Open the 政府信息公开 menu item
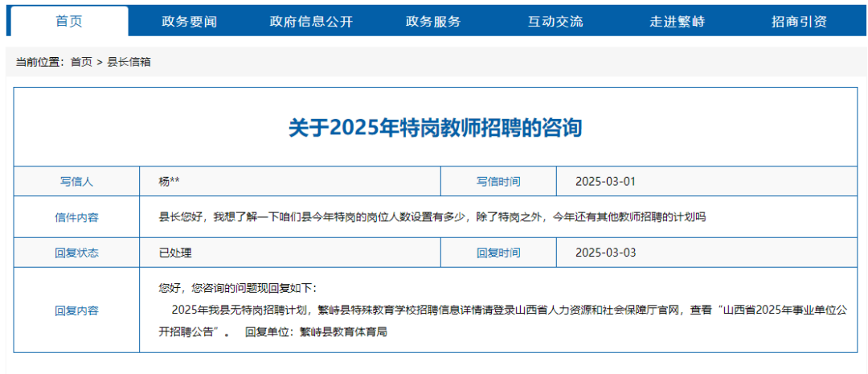The width and height of the screenshot is (868, 374). pos(311,22)
